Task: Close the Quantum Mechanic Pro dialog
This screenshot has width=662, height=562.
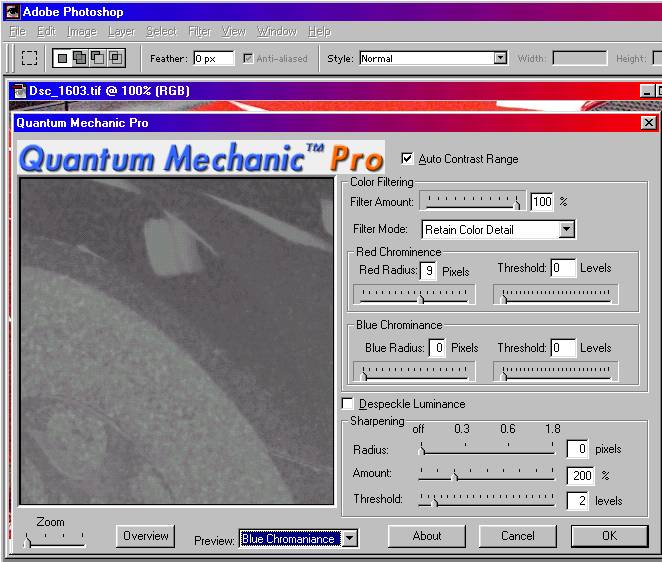Action: [648, 123]
